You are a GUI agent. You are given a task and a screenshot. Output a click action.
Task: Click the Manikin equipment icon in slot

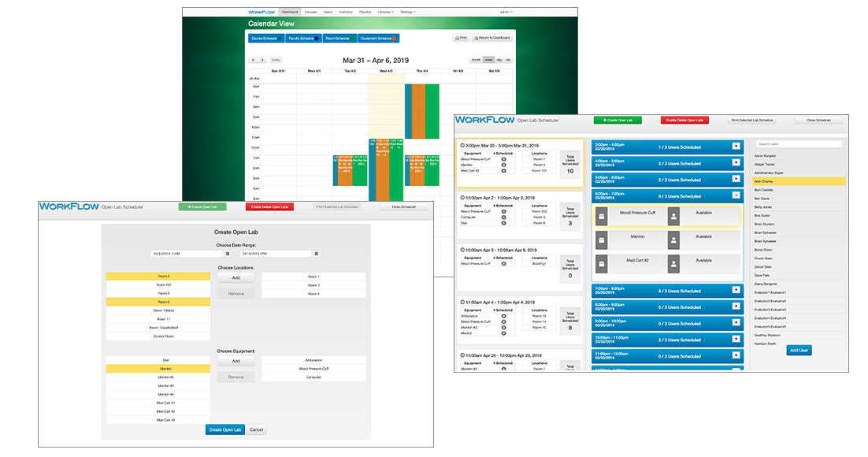(x=601, y=240)
